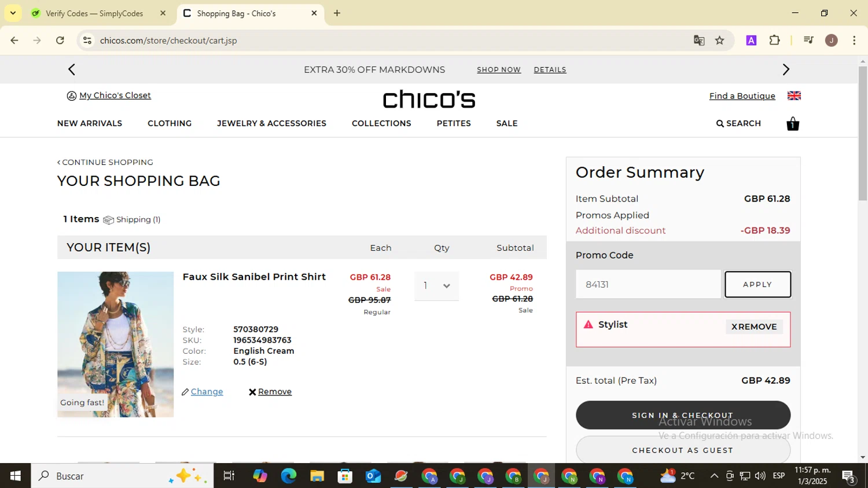Open the volume control in system tray
868x488 pixels.
tap(760, 476)
